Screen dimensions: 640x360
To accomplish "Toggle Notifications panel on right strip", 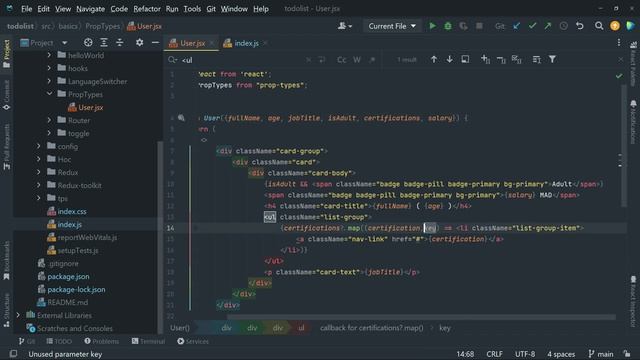I will tap(633, 122).
